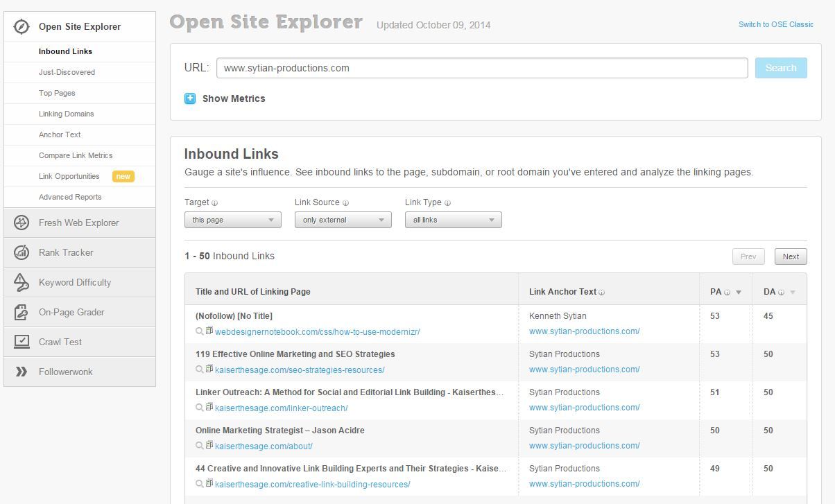Open Followerwonk double-arrow icon
835x504 pixels.
tap(21, 372)
